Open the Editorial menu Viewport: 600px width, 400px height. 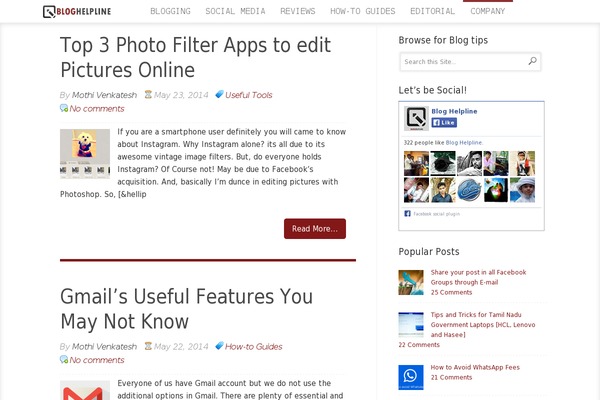coord(432,11)
